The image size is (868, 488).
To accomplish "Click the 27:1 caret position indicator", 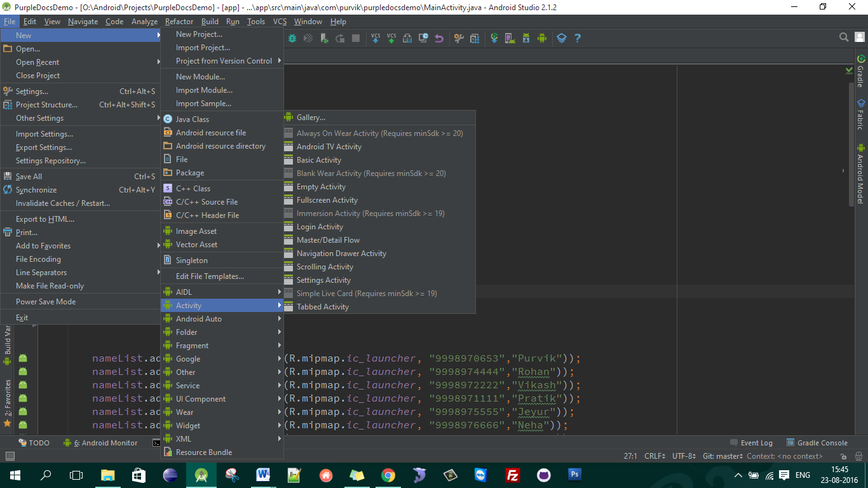I will pyautogui.click(x=630, y=456).
